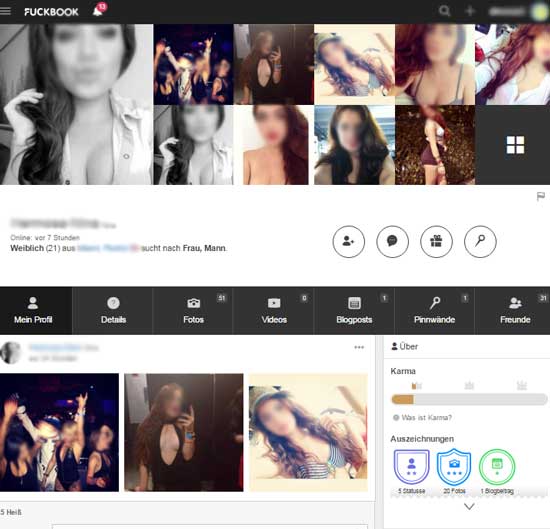Expand the awards section chevron

coord(469,506)
